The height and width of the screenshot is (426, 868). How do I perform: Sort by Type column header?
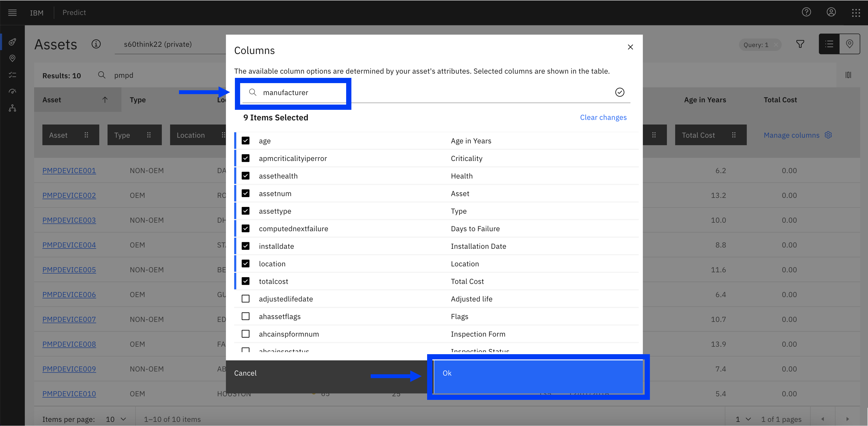click(x=137, y=100)
